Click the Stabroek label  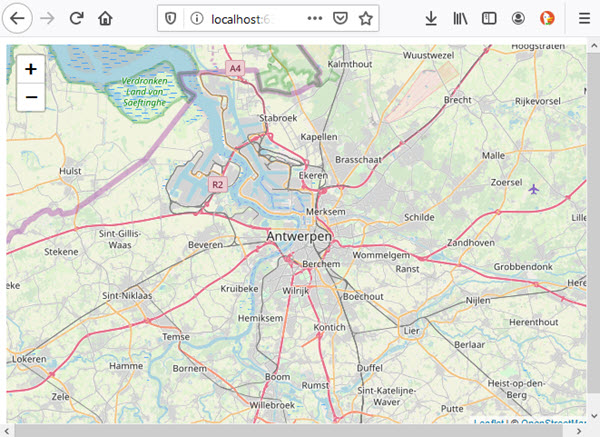278,118
